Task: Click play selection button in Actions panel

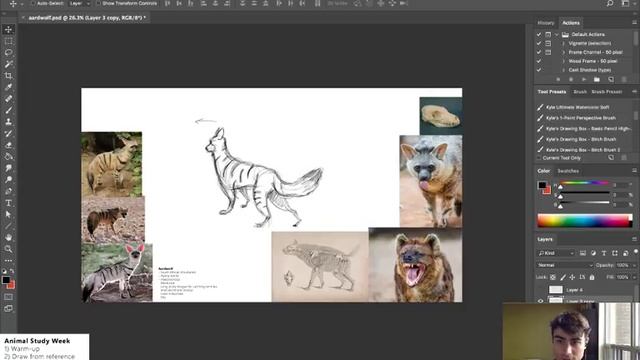Action: 584,79
